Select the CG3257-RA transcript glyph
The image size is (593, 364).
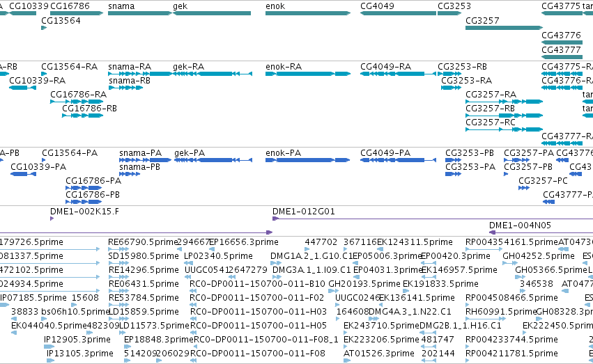(x=504, y=102)
